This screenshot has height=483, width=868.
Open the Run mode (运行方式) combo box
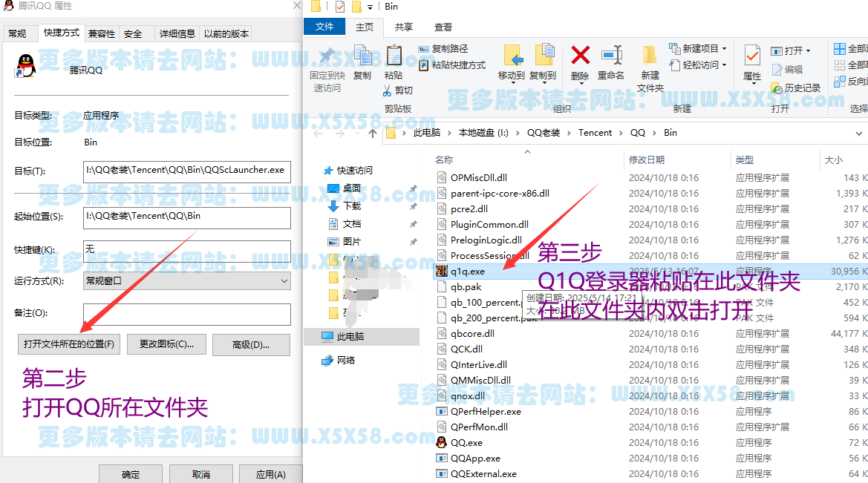pyautogui.click(x=186, y=281)
